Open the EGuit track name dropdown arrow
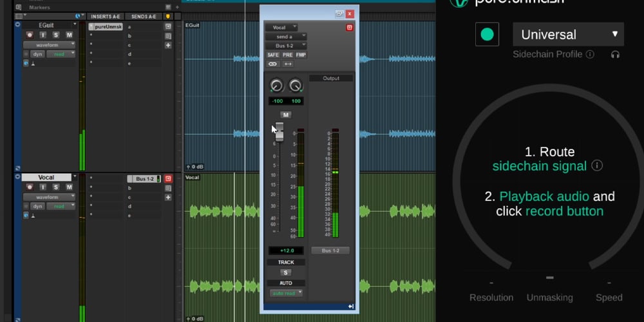The width and height of the screenshot is (644, 322). (74, 25)
